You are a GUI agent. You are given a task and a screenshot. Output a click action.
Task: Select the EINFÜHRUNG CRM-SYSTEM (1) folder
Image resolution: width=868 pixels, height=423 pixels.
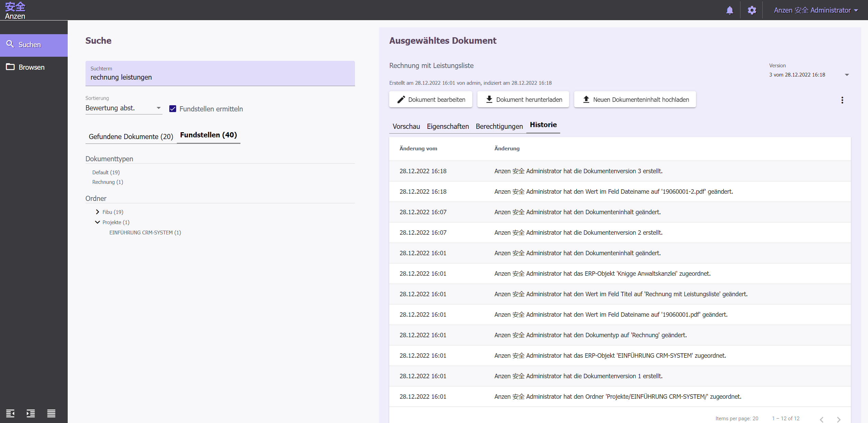145,232
